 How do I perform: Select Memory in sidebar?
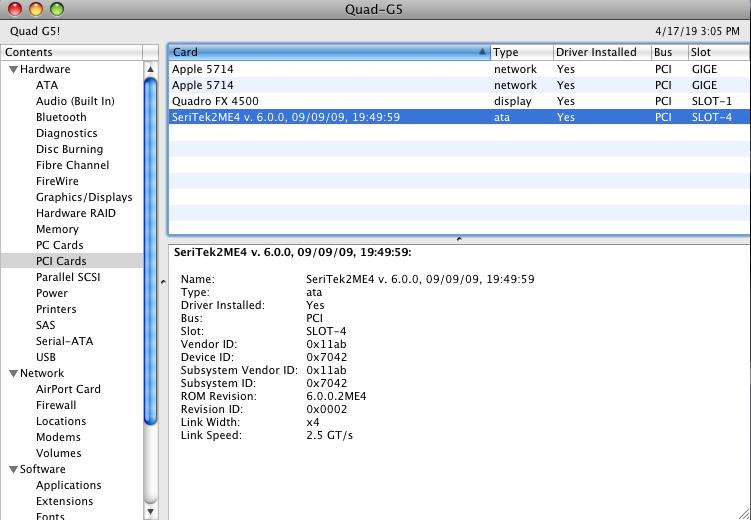point(57,229)
